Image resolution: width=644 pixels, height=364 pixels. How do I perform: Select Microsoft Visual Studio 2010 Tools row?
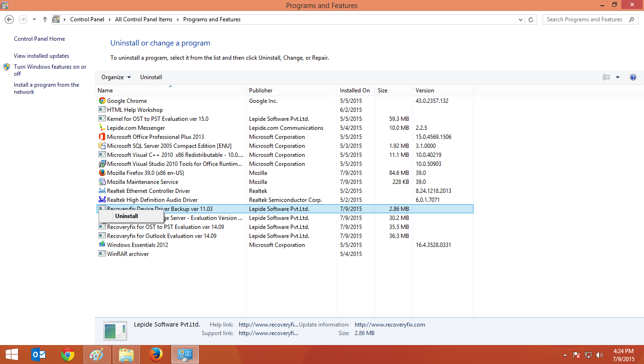point(285,164)
